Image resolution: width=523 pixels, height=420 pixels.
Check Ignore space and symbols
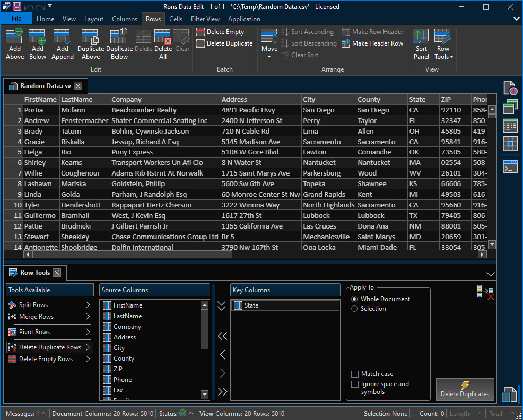pos(355,384)
